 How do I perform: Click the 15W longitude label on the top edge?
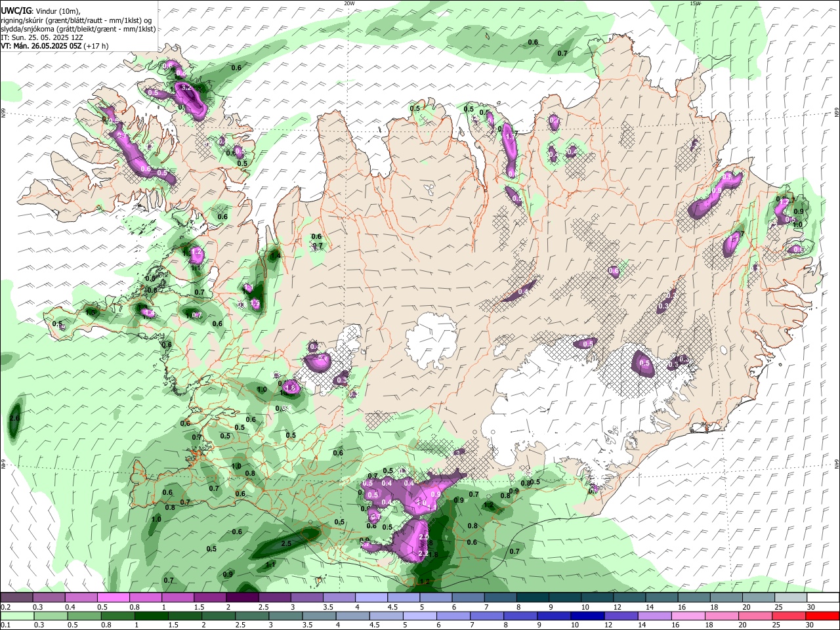[x=695, y=3]
